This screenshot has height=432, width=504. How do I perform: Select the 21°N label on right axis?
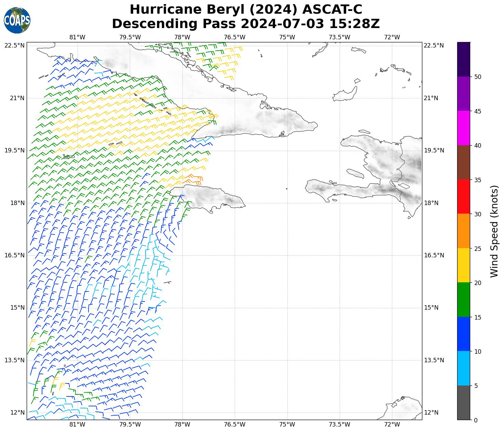click(x=431, y=98)
